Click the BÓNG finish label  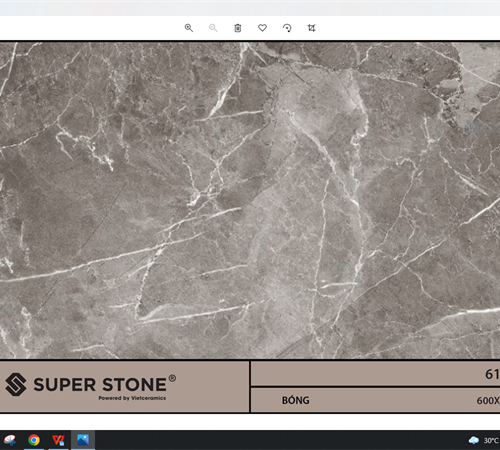tap(296, 400)
